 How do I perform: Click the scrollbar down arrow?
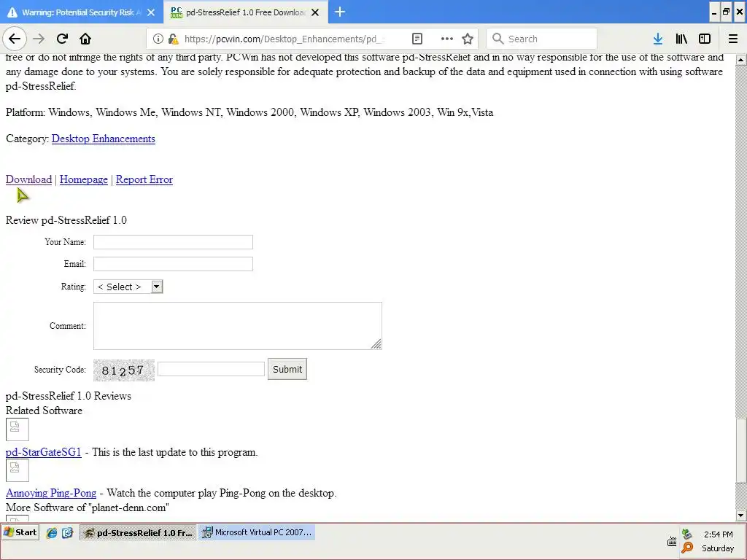(741, 516)
